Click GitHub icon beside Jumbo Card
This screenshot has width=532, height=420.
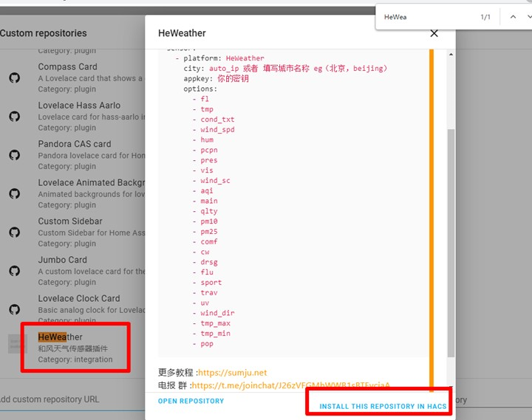[x=14, y=271]
